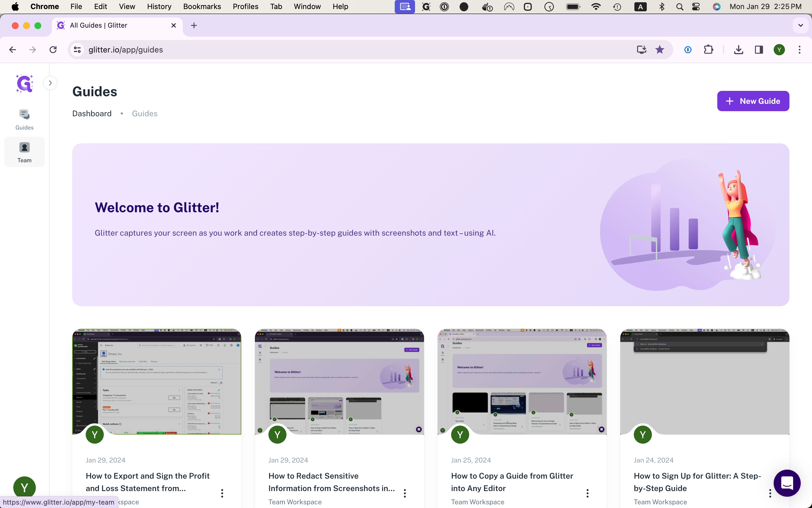Open the Help menu

tap(340, 7)
